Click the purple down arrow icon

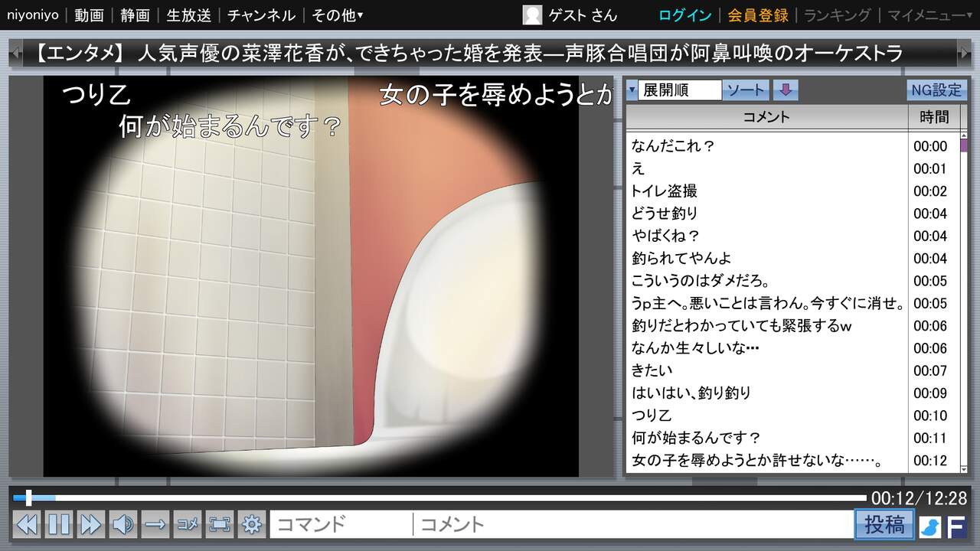coord(785,90)
